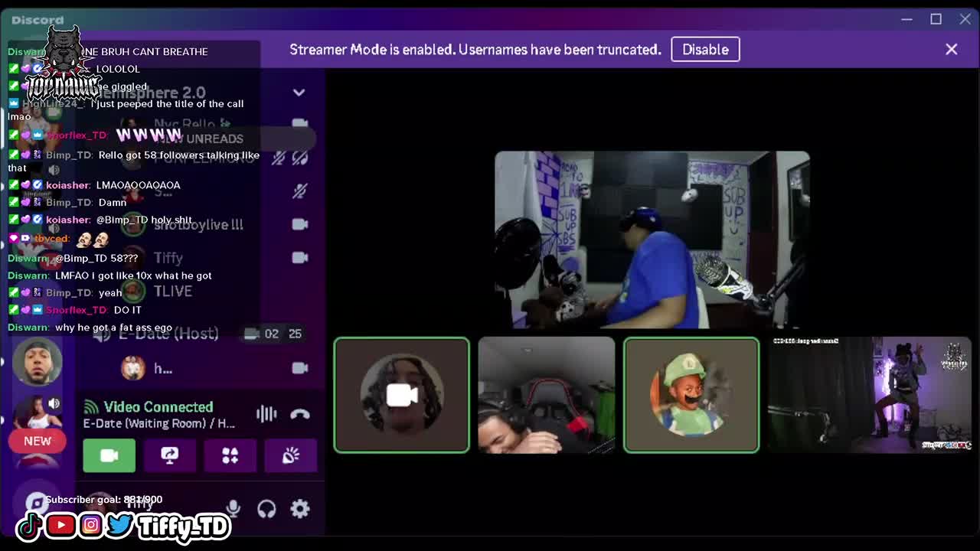
Task: Click the video icon beside user h...
Action: coord(299,368)
